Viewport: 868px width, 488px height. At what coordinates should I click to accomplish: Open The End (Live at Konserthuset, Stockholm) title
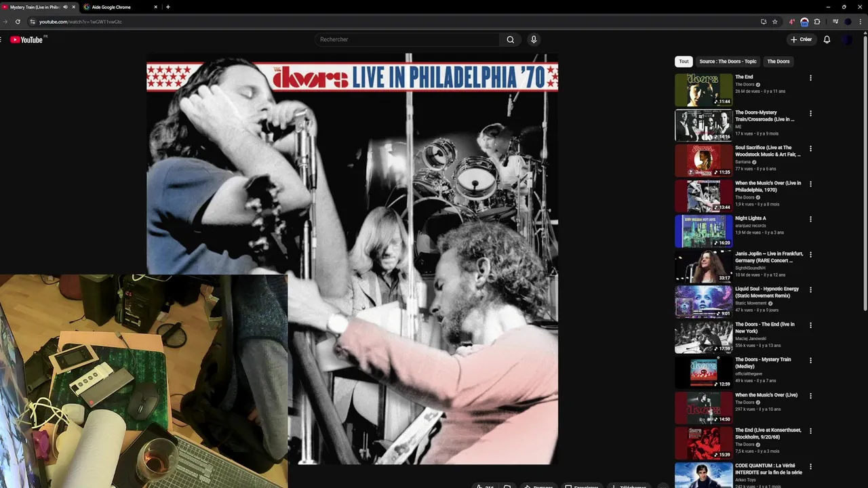[x=768, y=434]
